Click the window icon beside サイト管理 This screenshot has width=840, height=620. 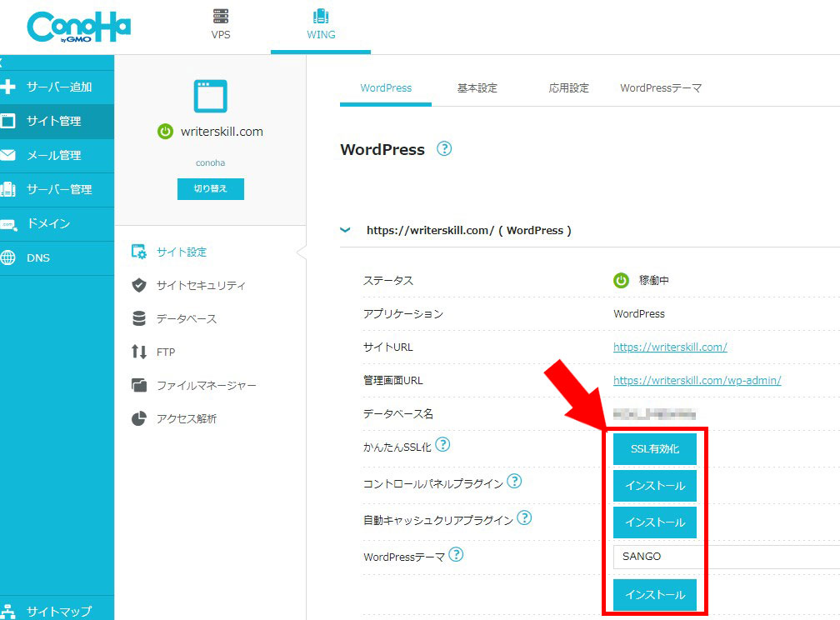click(7, 121)
